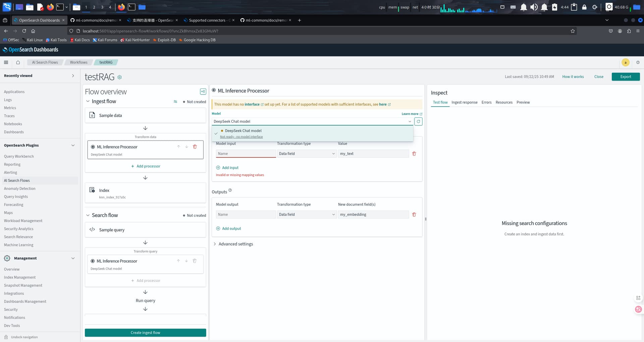Screen dimensions: 644x342
Task: Delete the my_text input mapping row
Action: [x=414, y=154]
